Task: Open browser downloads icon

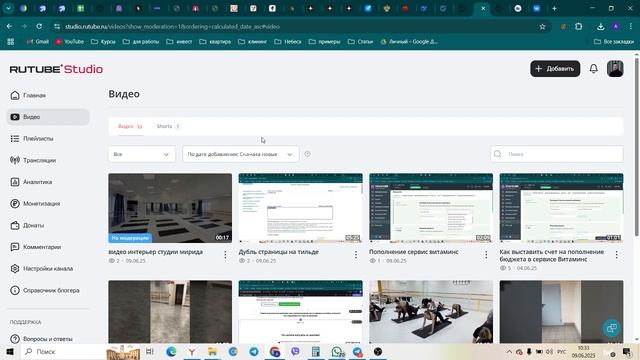Action: 600,27
